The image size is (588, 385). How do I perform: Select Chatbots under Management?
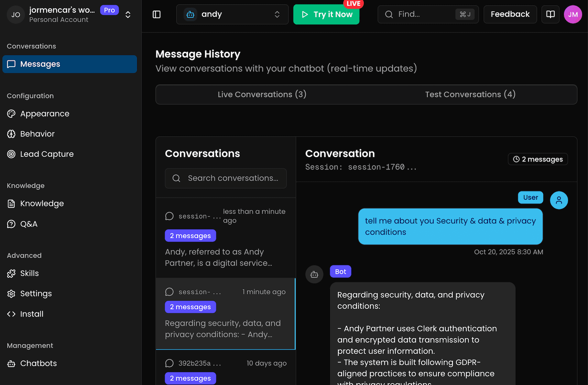[x=38, y=364]
